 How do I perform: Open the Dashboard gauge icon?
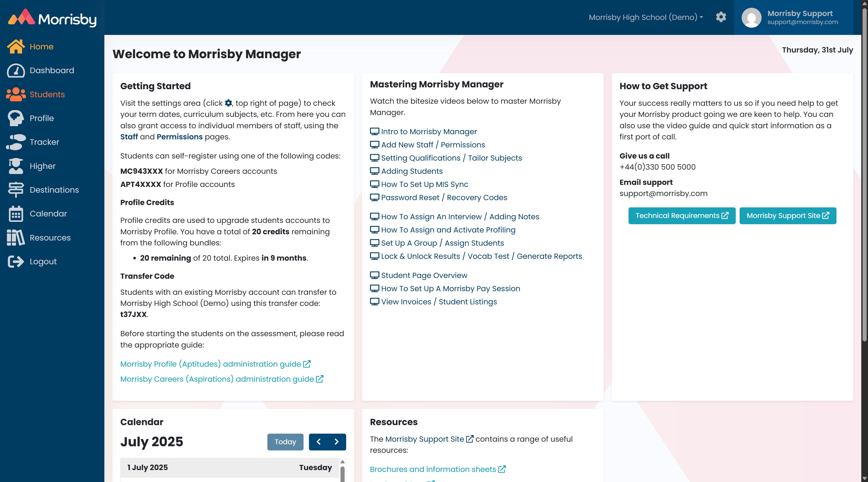click(x=16, y=71)
